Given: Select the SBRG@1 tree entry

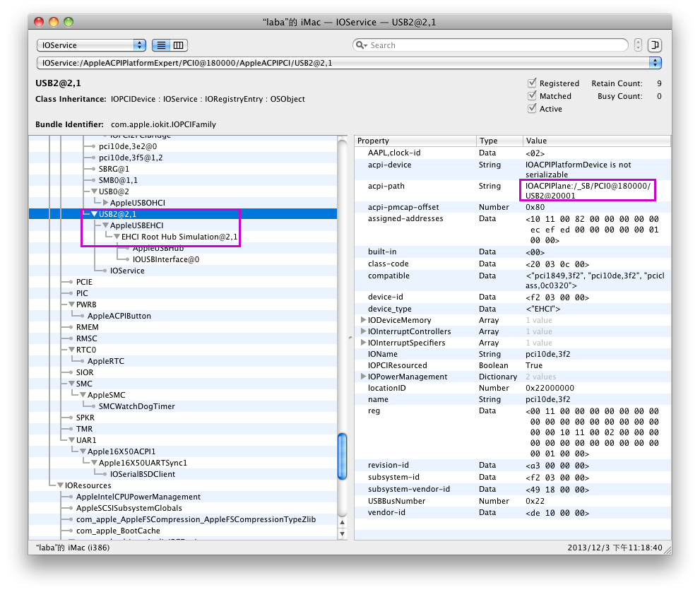Looking at the screenshot, I should coord(114,169).
